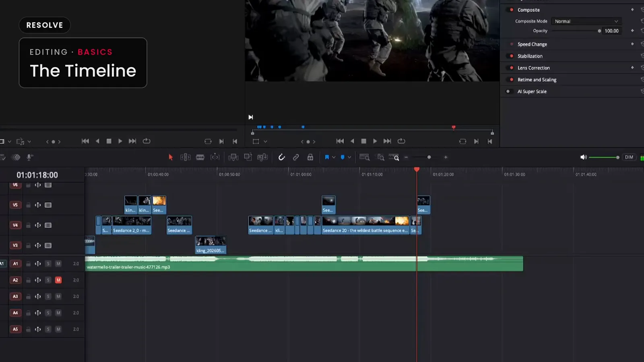Image resolution: width=644 pixels, height=362 pixels.
Task: Play the timeline viewer forward
Action: pos(375,141)
